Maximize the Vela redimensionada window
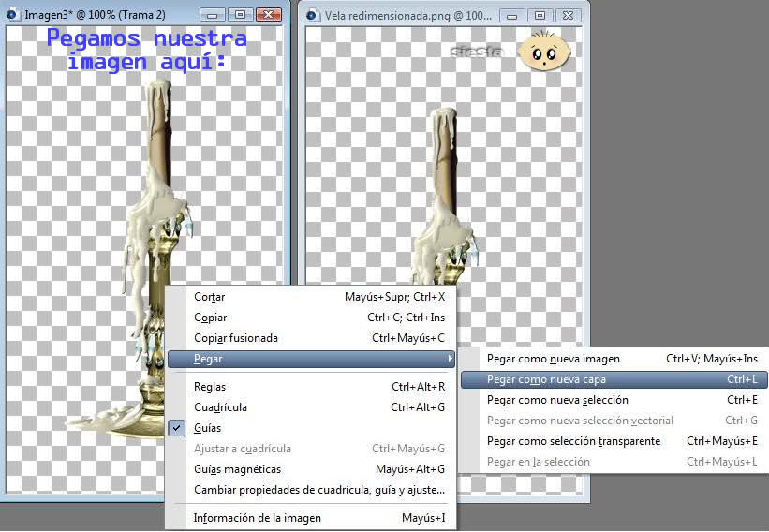The image size is (769, 532). tap(540, 16)
